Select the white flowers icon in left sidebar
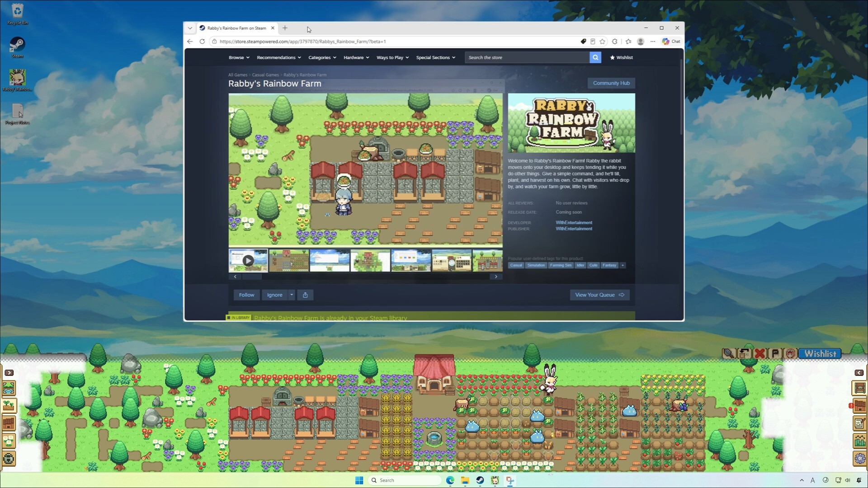This screenshot has width=868, height=488. 9,441
